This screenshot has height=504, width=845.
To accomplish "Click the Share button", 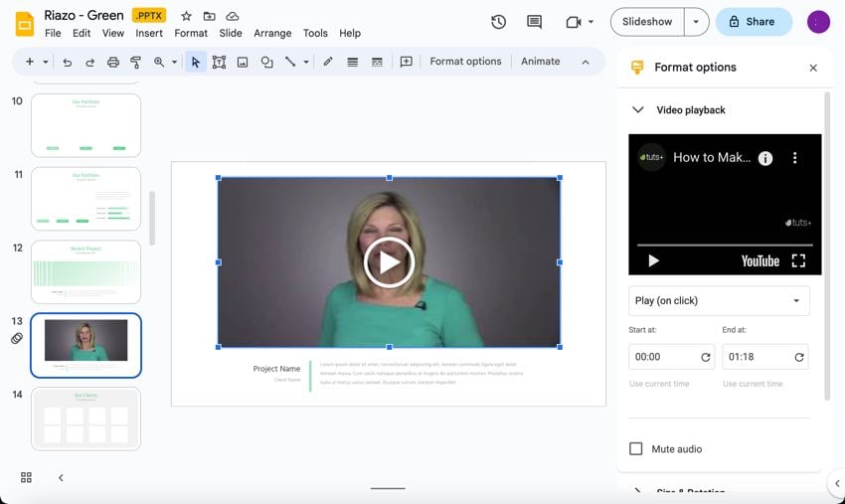I will [x=753, y=22].
